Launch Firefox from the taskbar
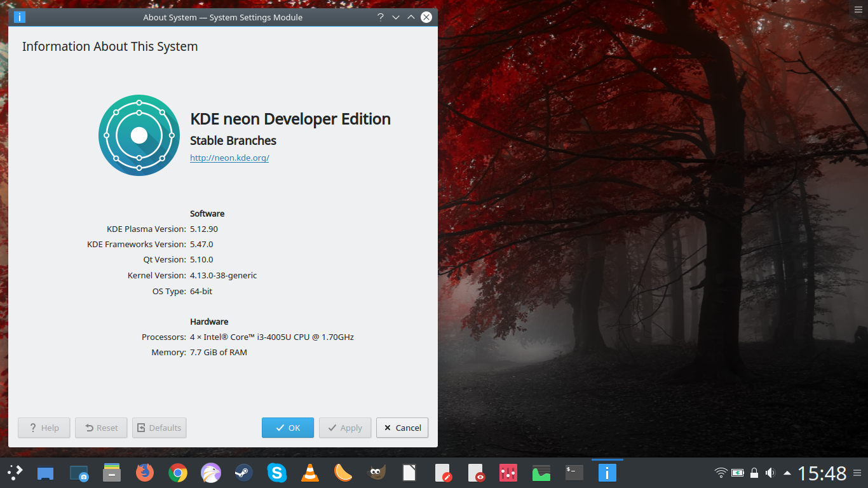This screenshot has width=868, height=488. [145, 472]
